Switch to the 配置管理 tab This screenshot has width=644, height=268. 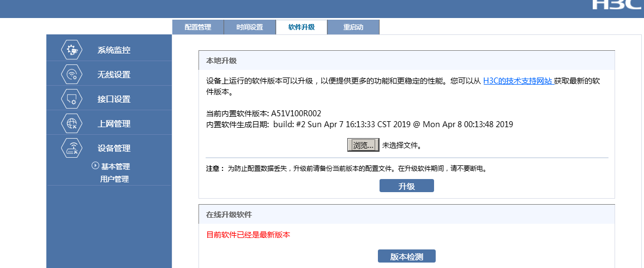(198, 27)
